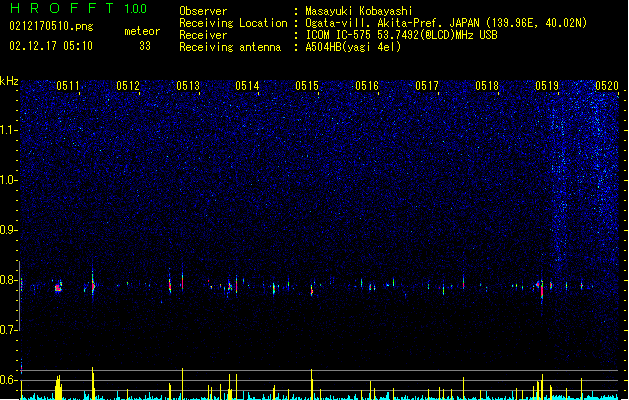Click the 0511 time marker

pos(68,86)
